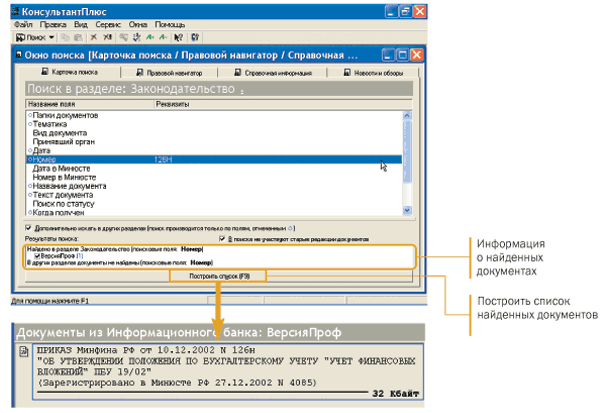Select the Тематика field row
The height and width of the screenshot is (413, 608).
coord(214,124)
